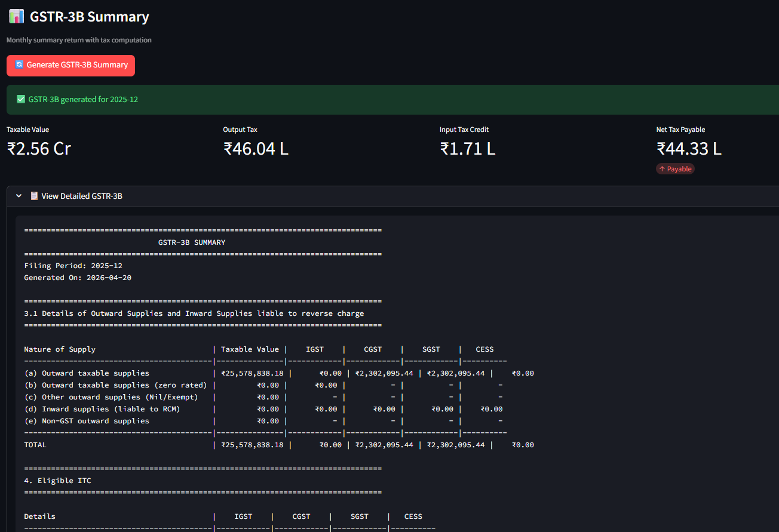The height and width of the screenshot is (532, 779).
Task: Click the GSTR-3B SUMMARY heading in code block
Action: [x=192, y=242]
